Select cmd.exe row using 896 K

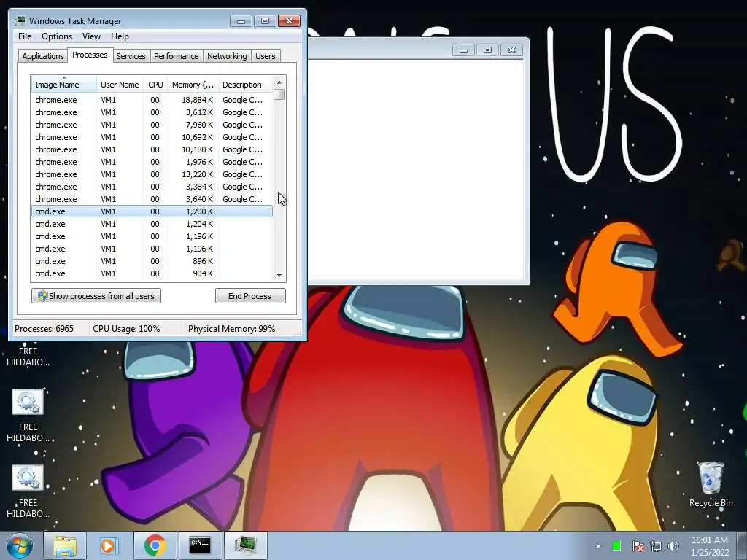click(152, 261)
